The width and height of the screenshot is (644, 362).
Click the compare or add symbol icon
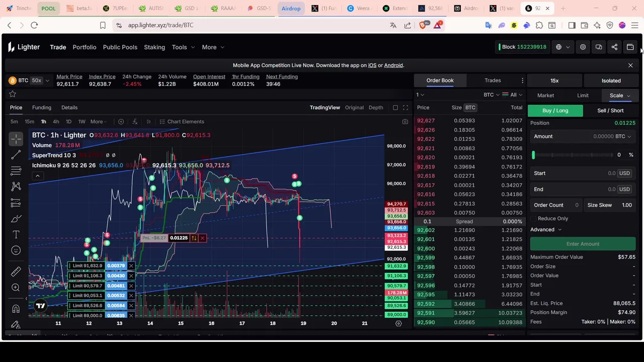coord(121,122)
